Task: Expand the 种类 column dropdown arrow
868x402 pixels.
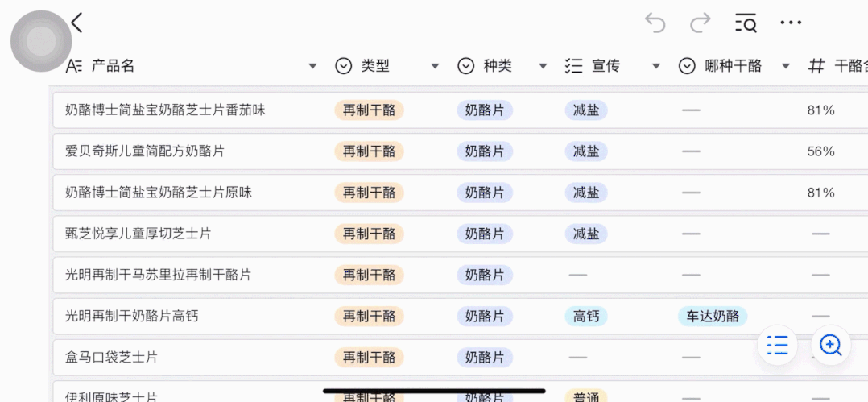Action: 544,66
